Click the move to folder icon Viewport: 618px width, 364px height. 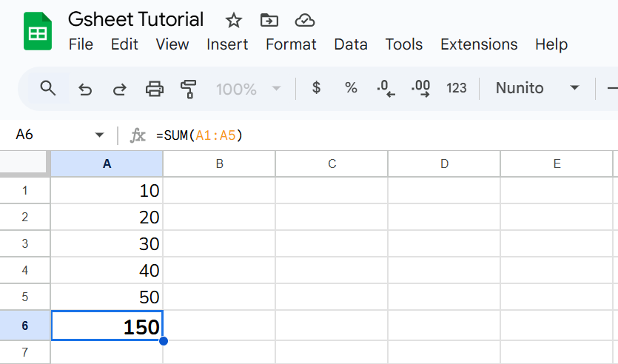(269, 20)
